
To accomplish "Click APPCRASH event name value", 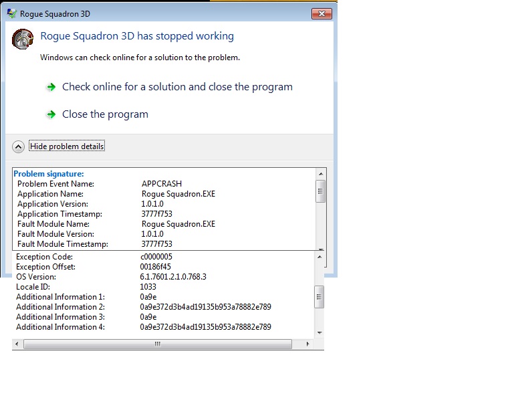I will pos(162,184).
